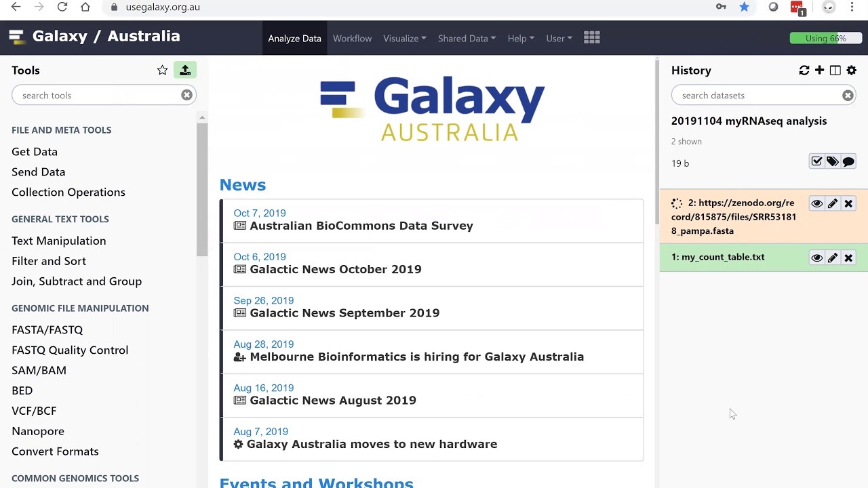
Task: Open the Visualize dropdown
Action: point(405,39)
